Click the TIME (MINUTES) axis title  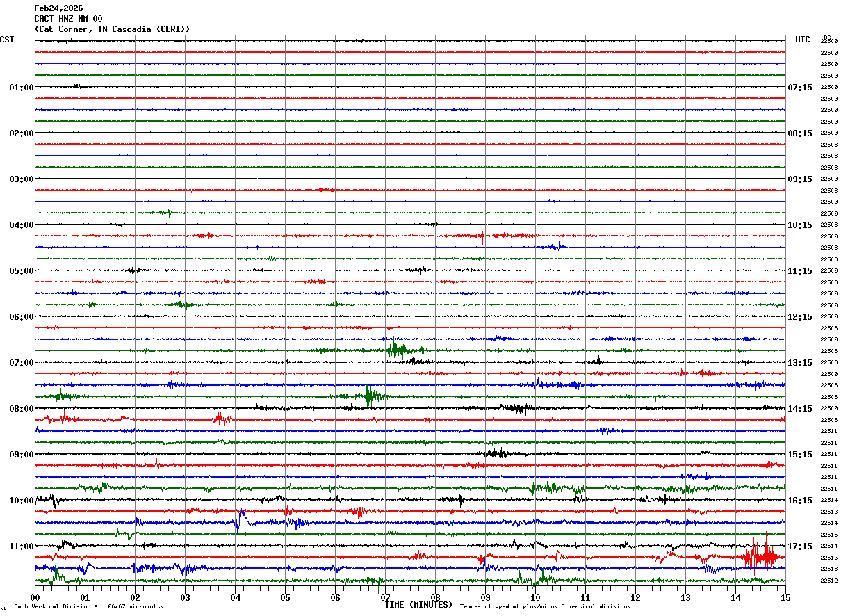point(418,605)
